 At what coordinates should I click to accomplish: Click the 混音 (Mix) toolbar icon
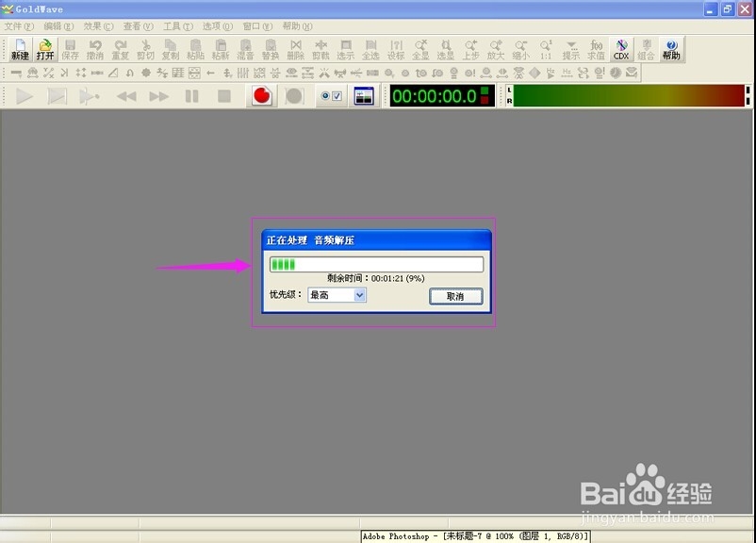click(246, 50)
